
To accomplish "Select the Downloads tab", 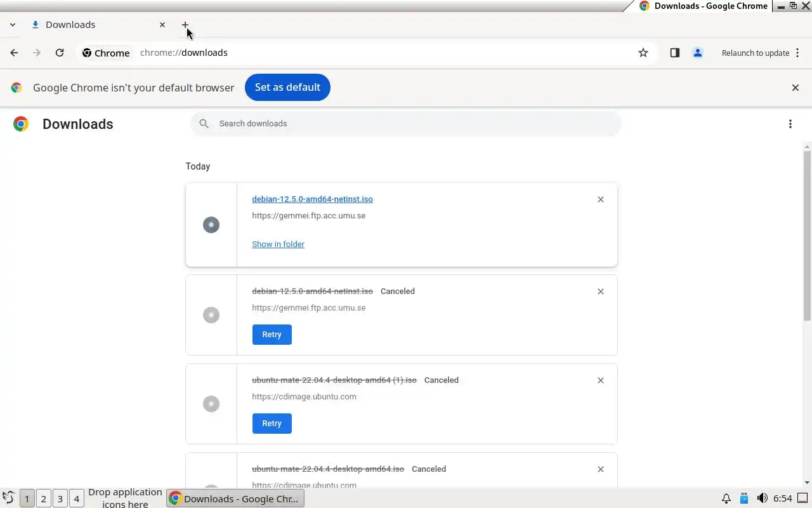I will (98, 25).
